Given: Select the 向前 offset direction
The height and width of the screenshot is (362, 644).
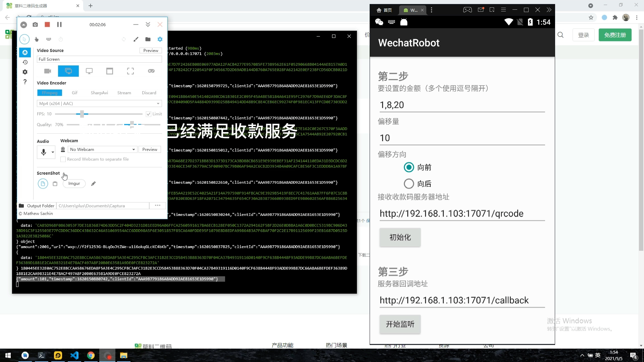Looking at the screenshot, I should pos(409,167).
